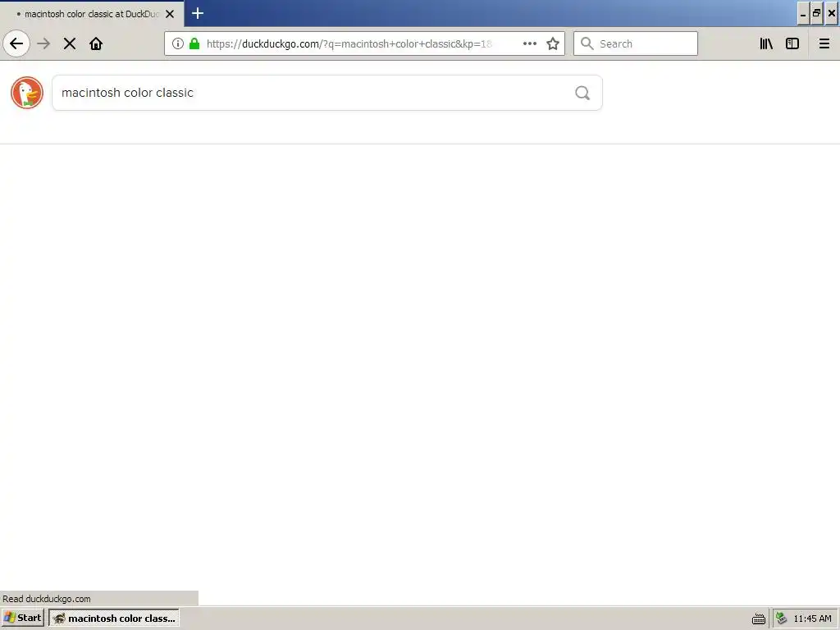Select the macintosh color classic tab

pos(92,14)
